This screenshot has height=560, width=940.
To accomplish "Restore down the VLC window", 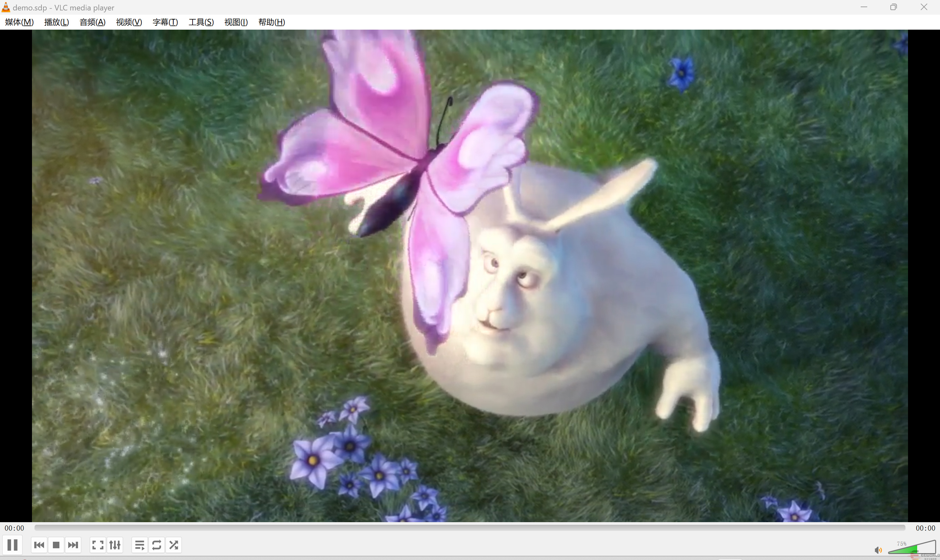I will click(x=894, y=7).
